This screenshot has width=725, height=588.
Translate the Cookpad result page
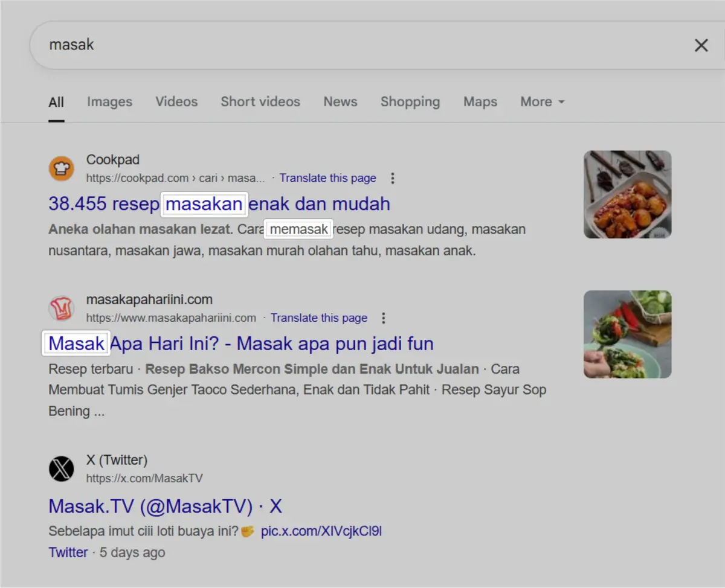click(327, 178)
